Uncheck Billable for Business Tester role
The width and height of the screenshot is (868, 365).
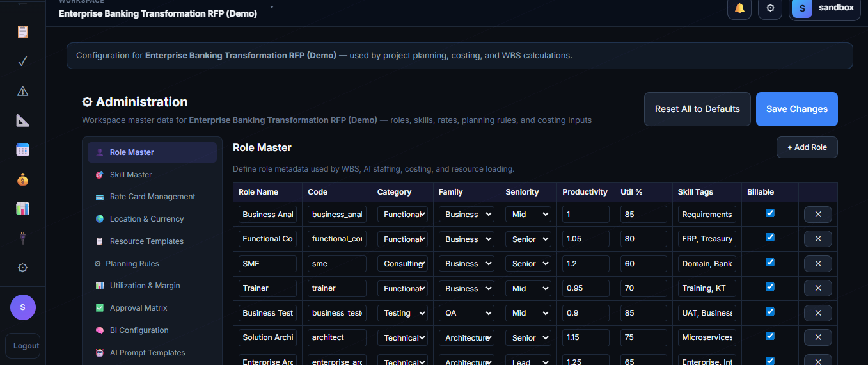[x=770, y=312]
